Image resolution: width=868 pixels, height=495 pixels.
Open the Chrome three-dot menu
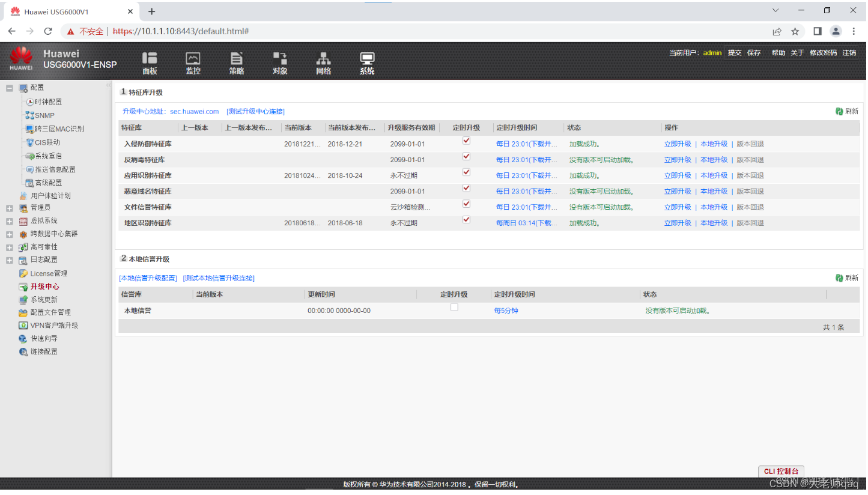coord(854,31)
